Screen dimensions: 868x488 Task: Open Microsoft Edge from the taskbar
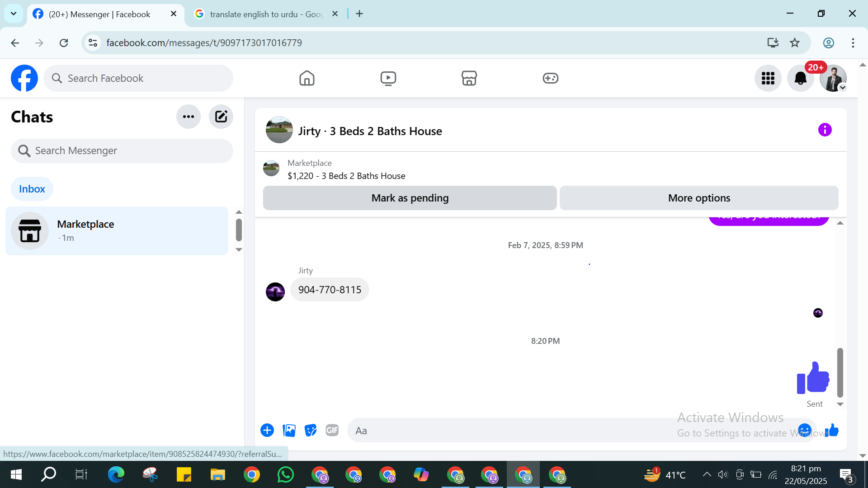coord(116,474)
